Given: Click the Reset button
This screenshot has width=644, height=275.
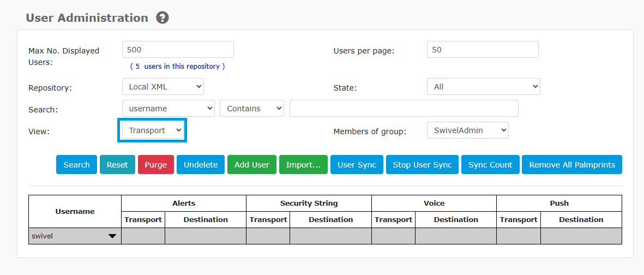Looking at the screenshot, I should click(117, 164).
